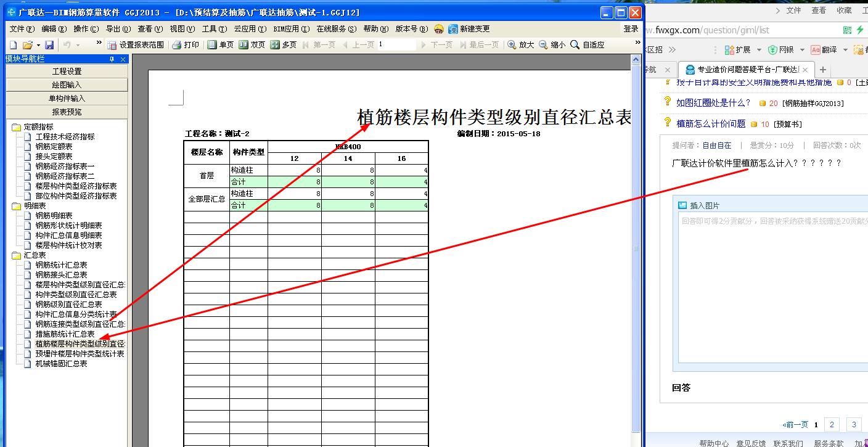
Task: Click the 新建变更 toolbar button
Action: tap(470, 29)
